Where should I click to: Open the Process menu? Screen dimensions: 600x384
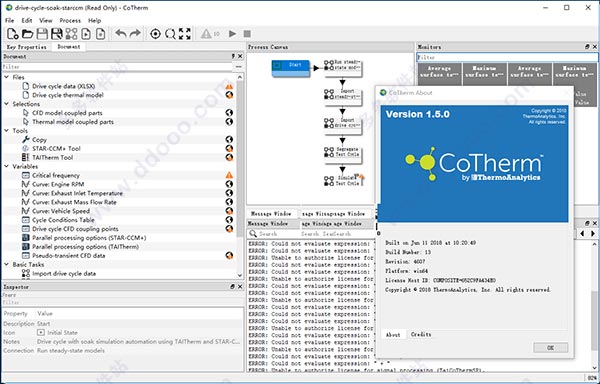point(70,20)
